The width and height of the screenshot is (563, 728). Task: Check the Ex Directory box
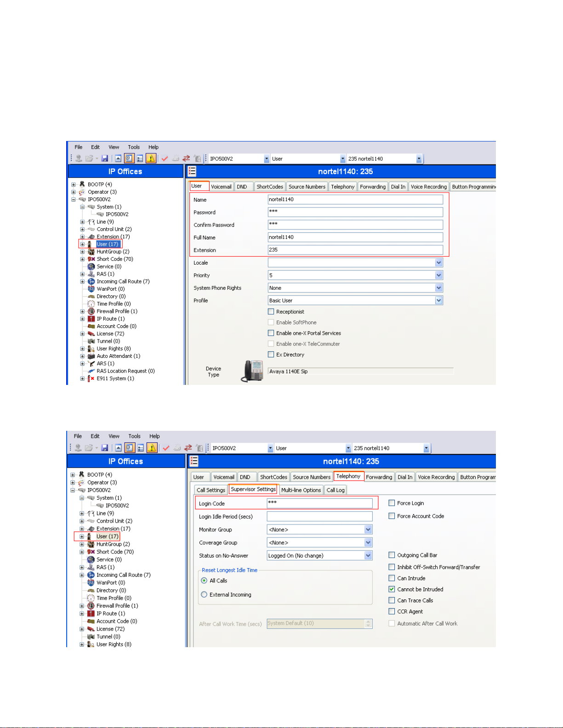[x=271, y=355]
